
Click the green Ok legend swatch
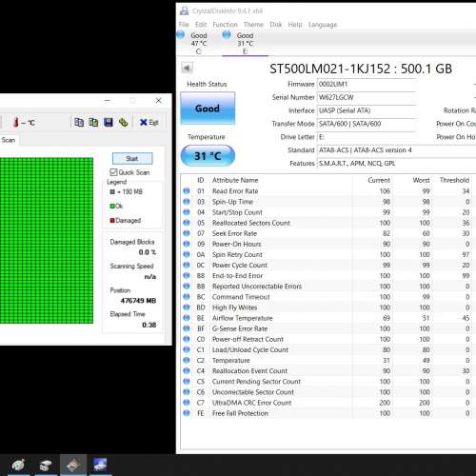[112, 206]
